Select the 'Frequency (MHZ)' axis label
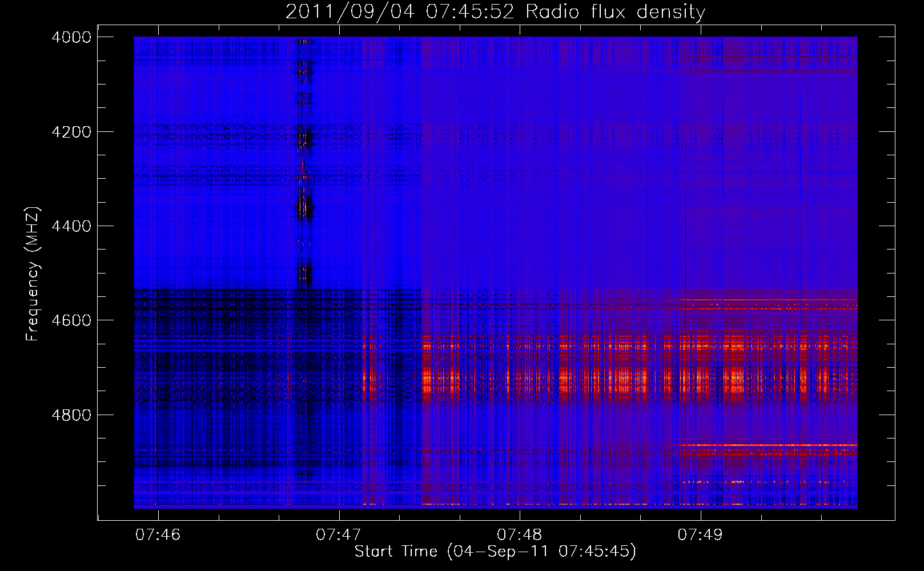924x571 pixels. 33,274
